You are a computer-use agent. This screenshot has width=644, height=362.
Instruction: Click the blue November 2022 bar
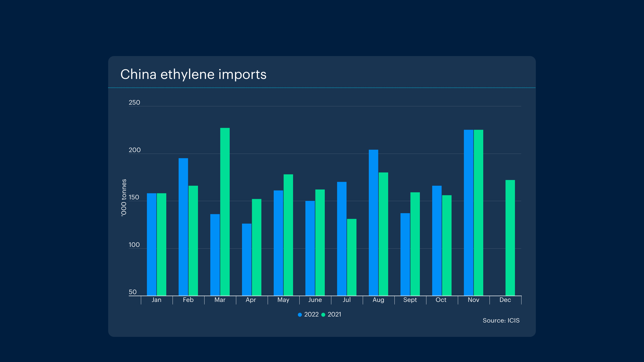point(468,213)
